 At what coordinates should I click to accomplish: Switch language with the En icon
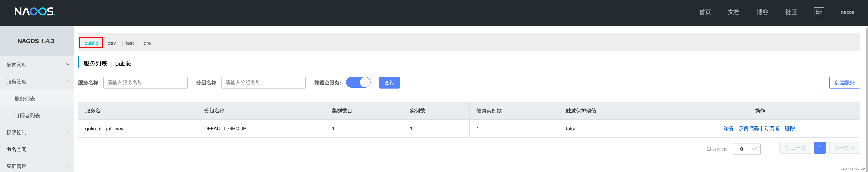(x=818, y=12)
